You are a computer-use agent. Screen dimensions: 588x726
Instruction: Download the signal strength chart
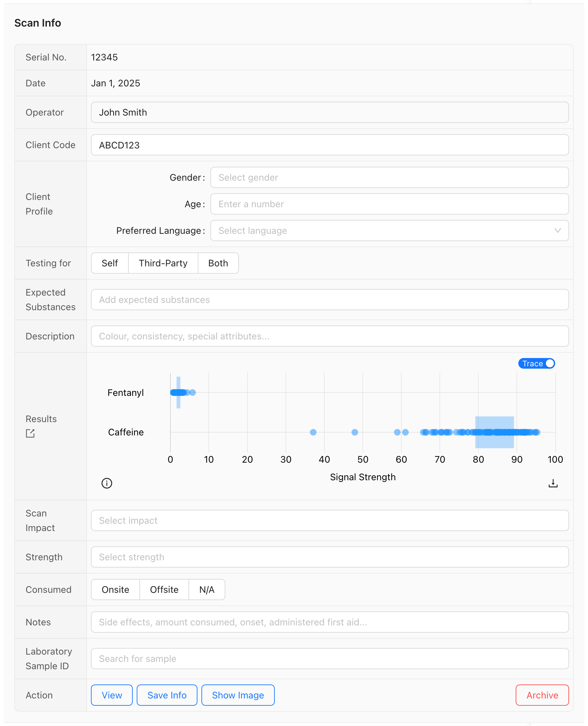click(x=553, y=483)
